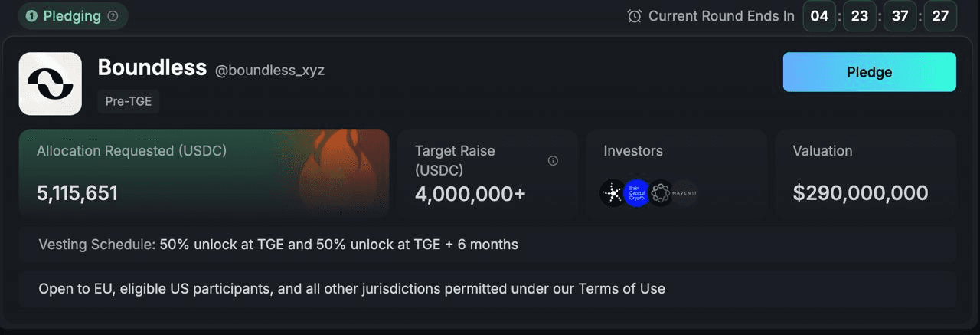Image resolution: width=980 pixels, height=335 pixels.
Task: Click the Pledge button
Action: coord(869,72)
